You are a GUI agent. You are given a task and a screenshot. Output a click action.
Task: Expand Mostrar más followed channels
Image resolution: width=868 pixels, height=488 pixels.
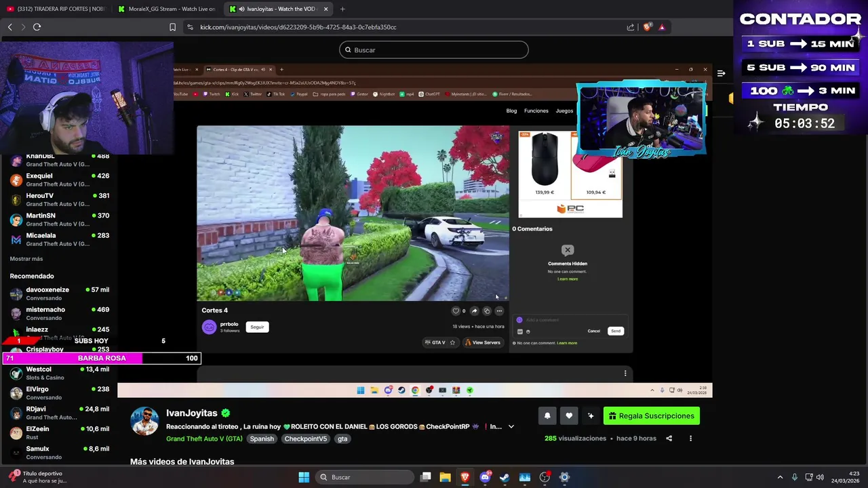[x=26, y=259]
